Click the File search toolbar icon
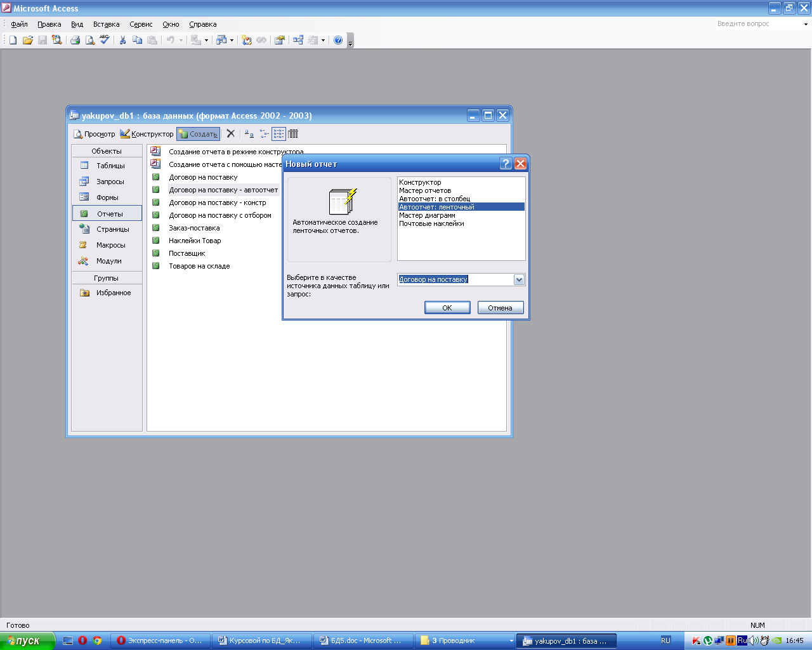Image resolution: width=812 pixels, height=650 pixels. tap(57, 40)
